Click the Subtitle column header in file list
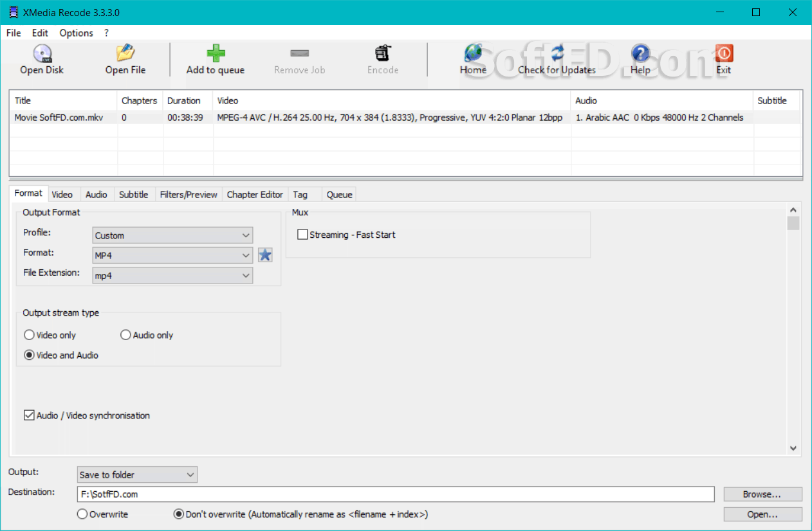This screenshot has width=812, height=531. click(776, 100)
